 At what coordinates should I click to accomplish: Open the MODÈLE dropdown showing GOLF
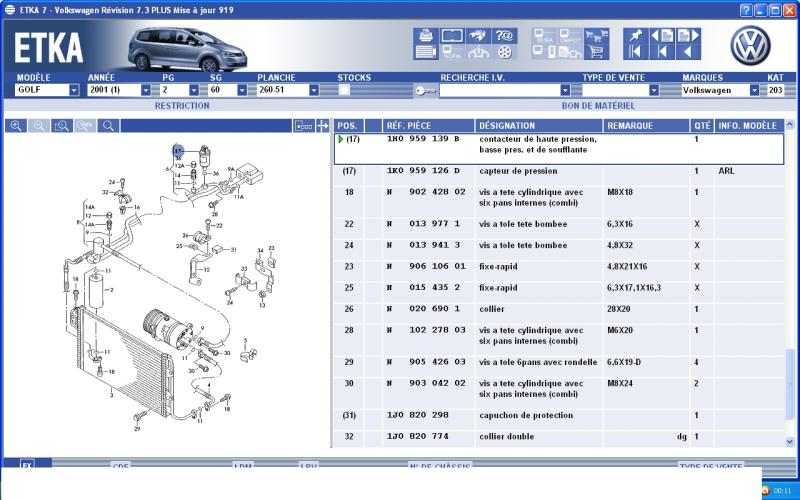coord(74,90)
